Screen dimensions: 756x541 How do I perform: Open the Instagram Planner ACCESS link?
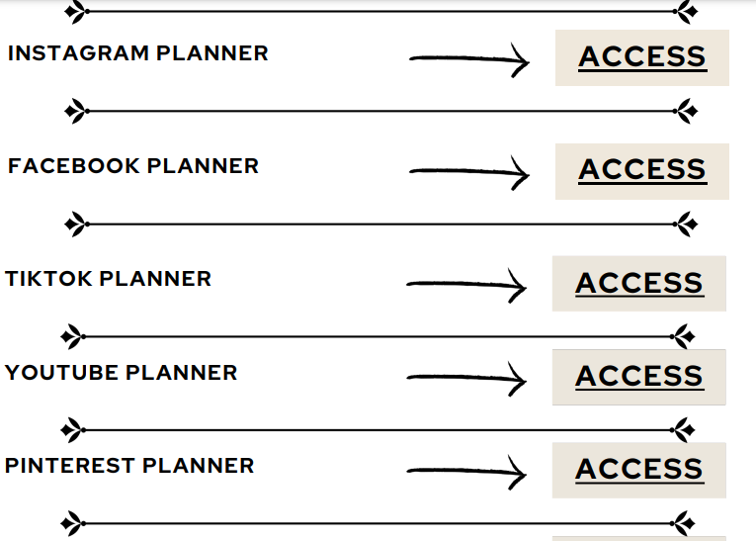[642, 57]
